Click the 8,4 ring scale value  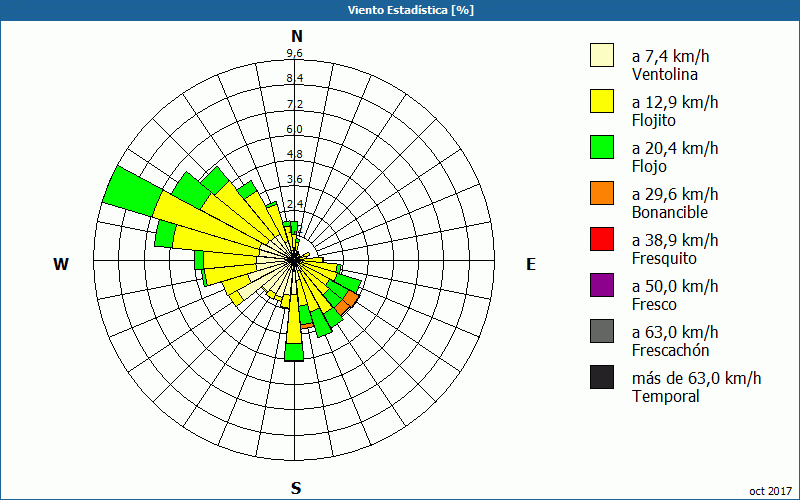[294, 78]
